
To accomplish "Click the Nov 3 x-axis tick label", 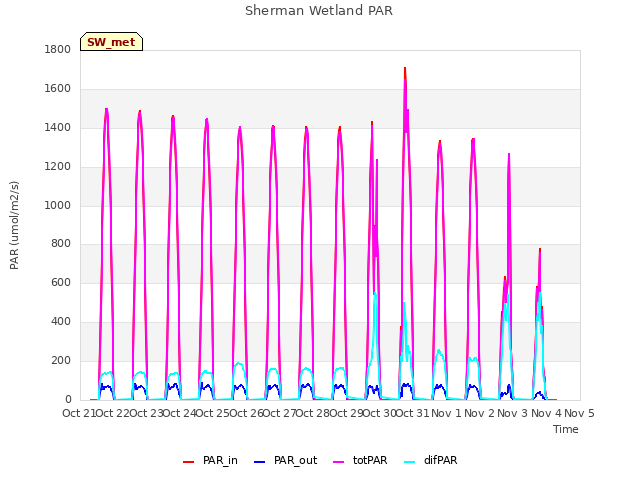I will pyautogui.click(x=513, y=413).
